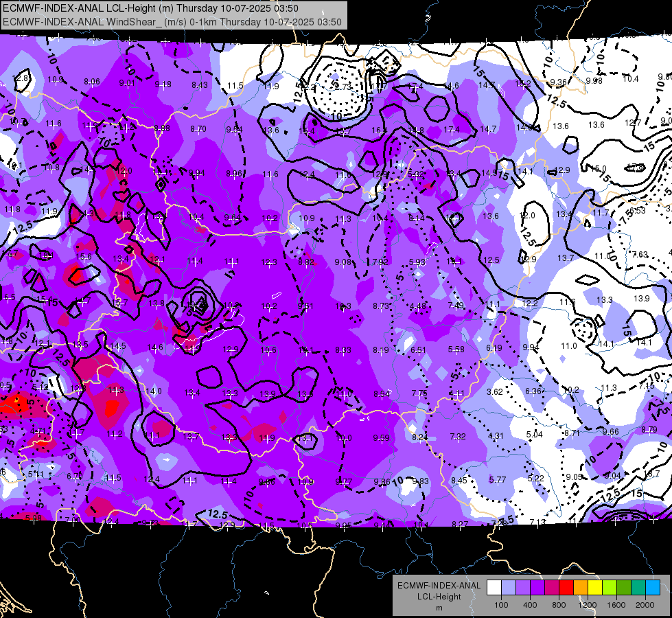Viewport: 672px width, 618px height.
Task: Click the dark green legend swatch
Action: click(x=624, y=588)
